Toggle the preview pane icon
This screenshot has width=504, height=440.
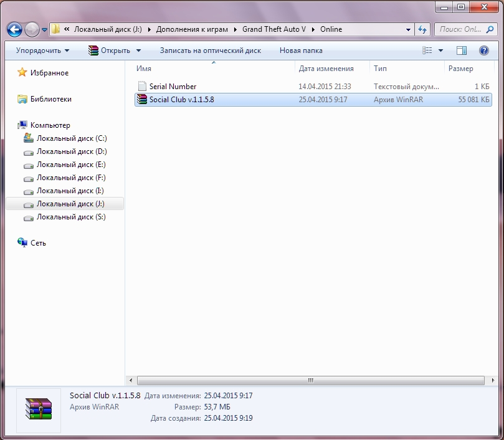click(x=462, y=50)
